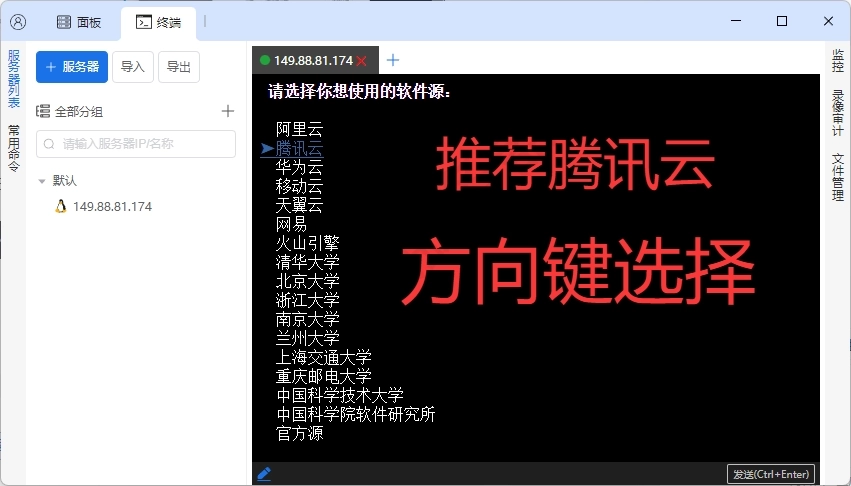Viewport: 851px width, 486px height.
Task: Select 中国科学院软件研究所 in the mirror list
Action: pyautogui.click(x=355, y=414)
